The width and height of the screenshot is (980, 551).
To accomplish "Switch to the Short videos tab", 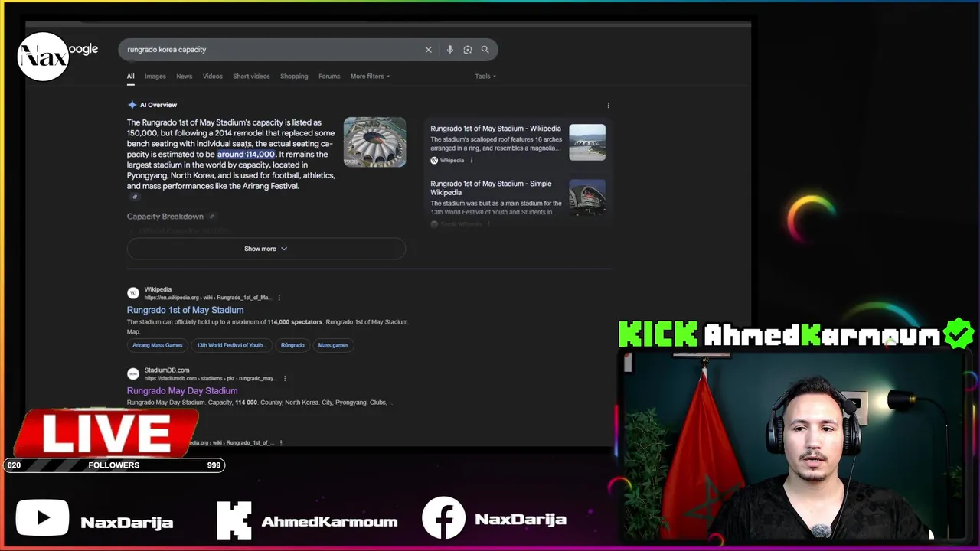I will coord(251,77).
